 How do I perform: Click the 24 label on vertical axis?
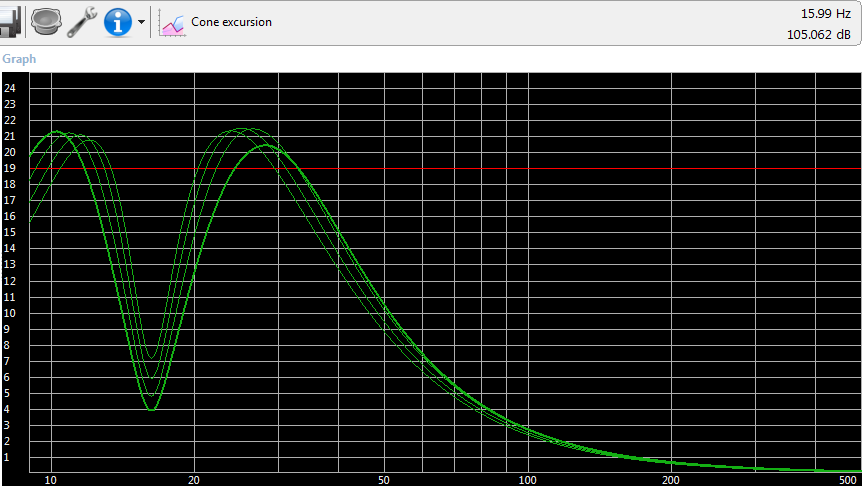(x=10, y=88)
